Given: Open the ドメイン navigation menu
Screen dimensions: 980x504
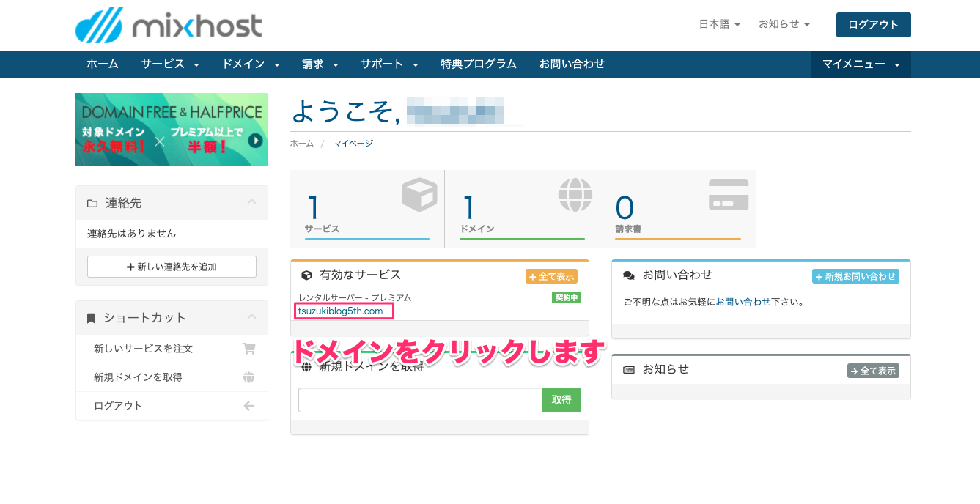Looking at the screenshot, I should pyautogui.click(x=251, y=64).
